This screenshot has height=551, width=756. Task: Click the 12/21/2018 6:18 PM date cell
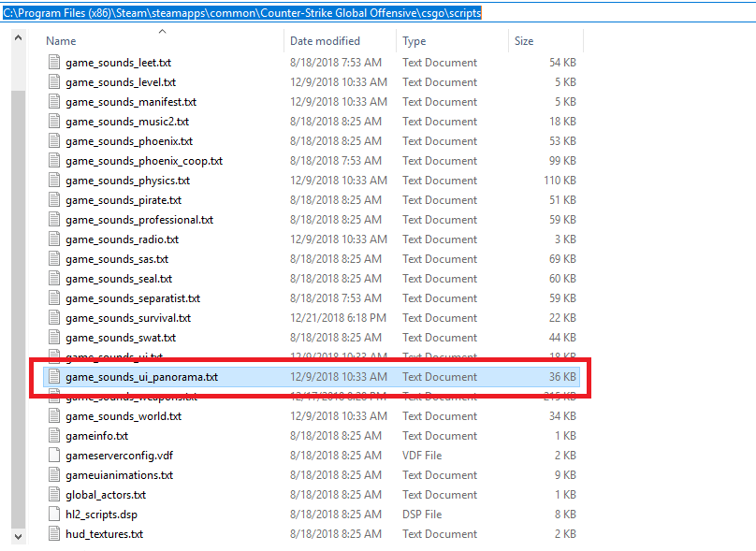(338, 318)
